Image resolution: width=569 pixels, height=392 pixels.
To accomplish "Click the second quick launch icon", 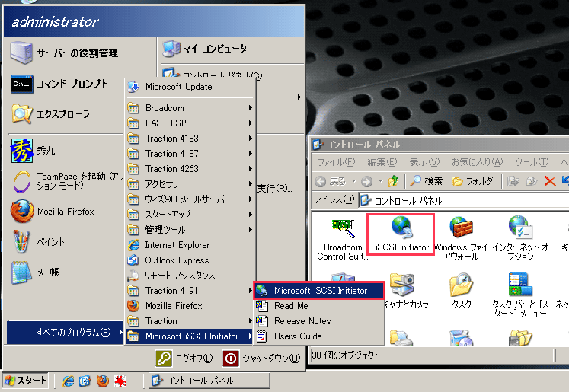I will coord(85,381).
